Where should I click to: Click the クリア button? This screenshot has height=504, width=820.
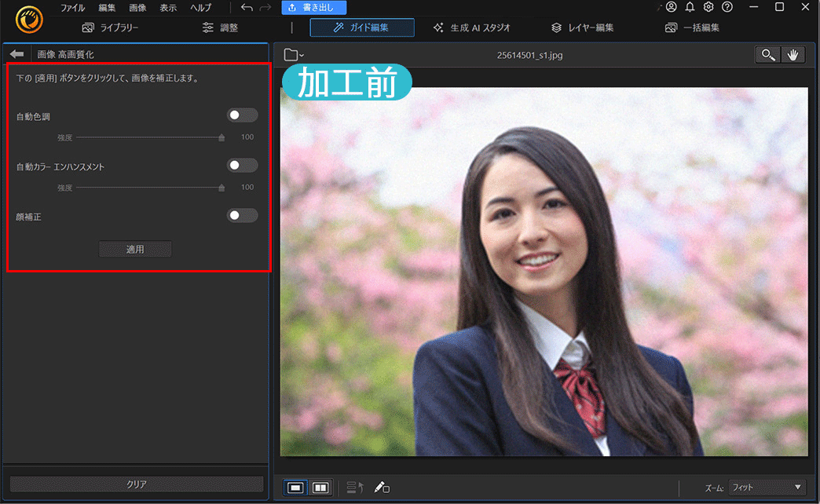(x=135, y=484)
